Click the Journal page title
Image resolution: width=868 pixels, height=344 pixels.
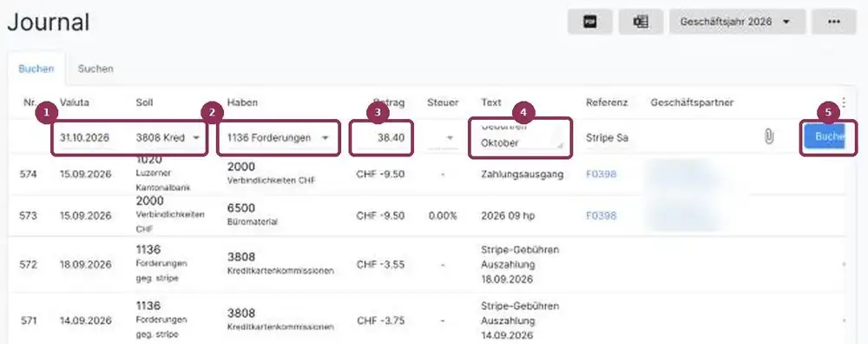coord(48,23)
